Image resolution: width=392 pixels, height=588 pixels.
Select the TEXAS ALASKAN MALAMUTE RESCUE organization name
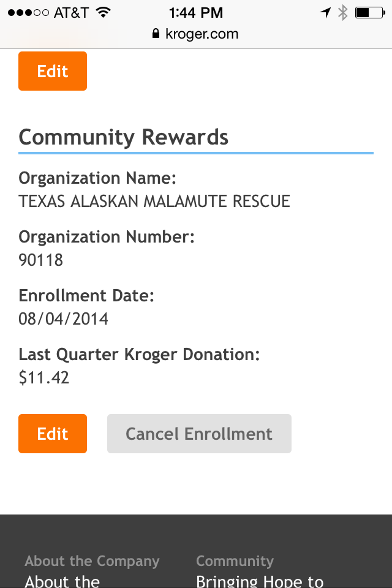[x=155, y=201]
